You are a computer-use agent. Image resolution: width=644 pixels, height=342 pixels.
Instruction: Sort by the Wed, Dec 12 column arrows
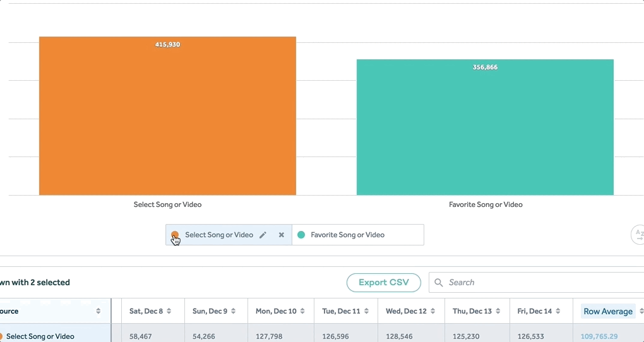431,311
